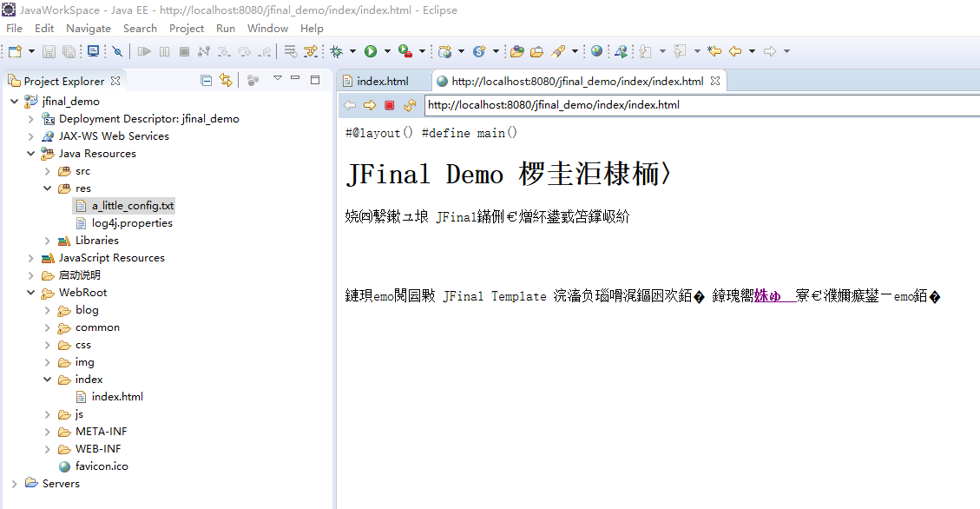Open the console monitor toolbar icon
Viewport: 980px width, 509px height.
coord(93,51)
